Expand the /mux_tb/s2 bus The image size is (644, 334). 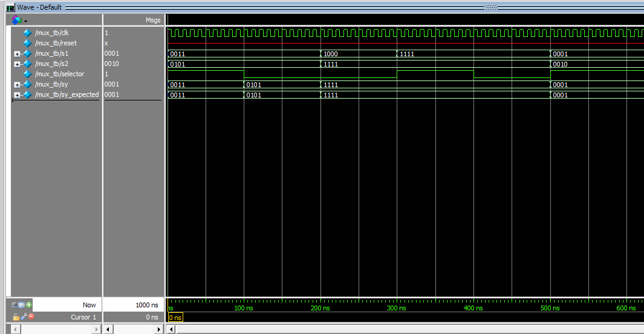(17, 64)
